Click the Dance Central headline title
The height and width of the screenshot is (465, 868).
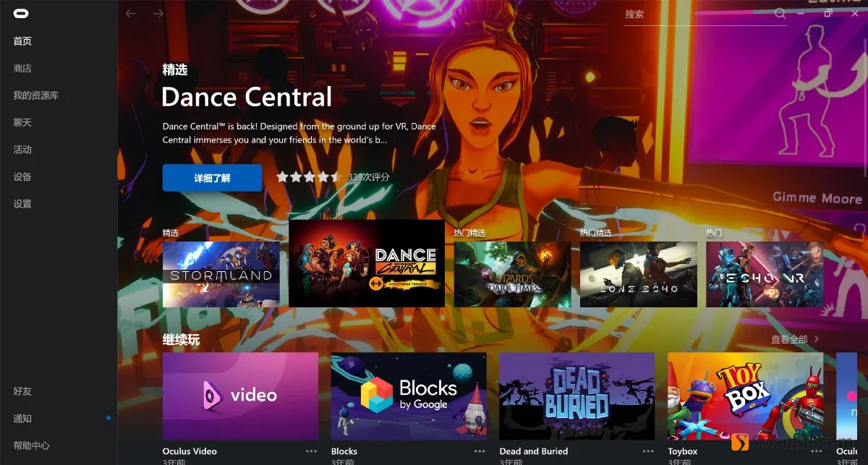click(x=247, y=97)
